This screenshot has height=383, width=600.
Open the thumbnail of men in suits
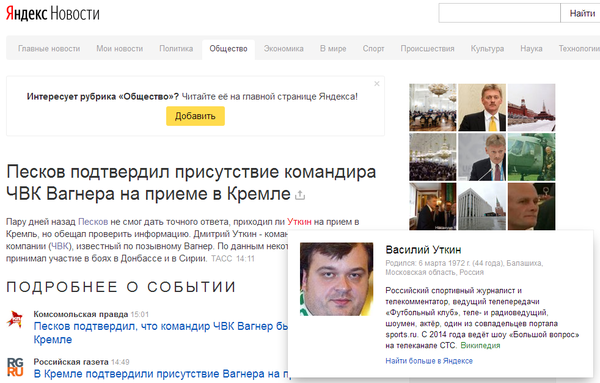pos(433,206)
